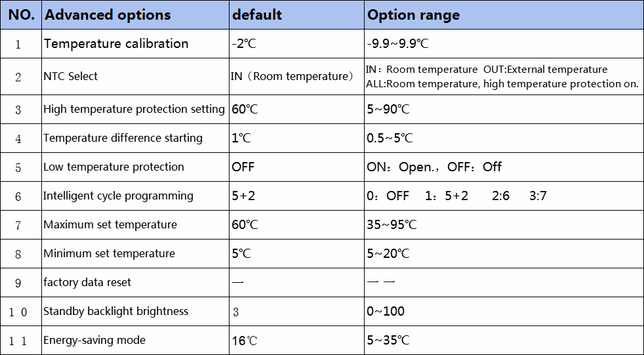Select the 'Option range' header cell
Image resolution: width=644 pixels, height=355 pixels.
(x=504, y=15)
